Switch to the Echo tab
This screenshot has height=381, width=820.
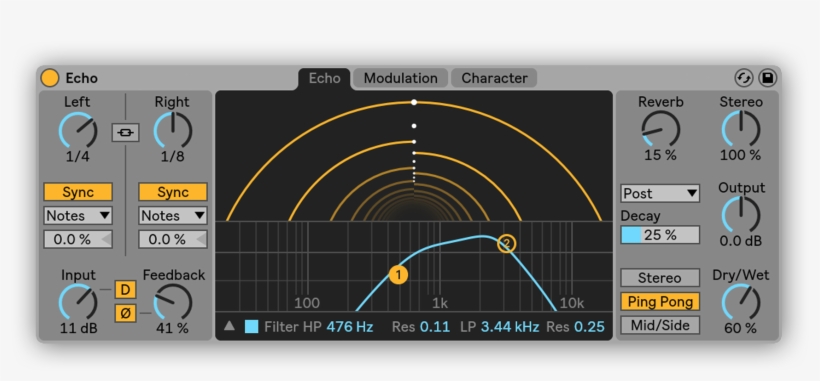(324, 78)
